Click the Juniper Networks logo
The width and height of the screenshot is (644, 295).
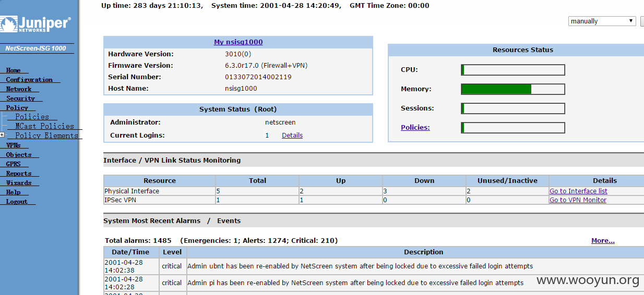click(35, 24)
